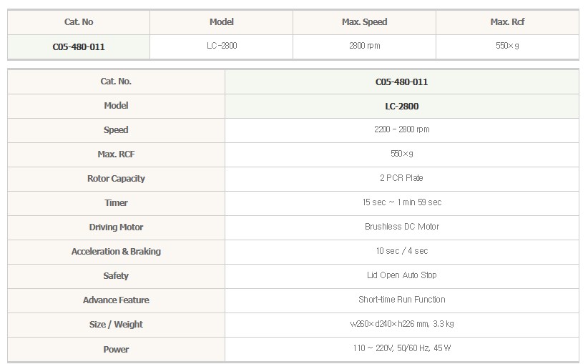Click the 2800 rpm value
This screenshot has width=588, height=364.
pos(364,46)
